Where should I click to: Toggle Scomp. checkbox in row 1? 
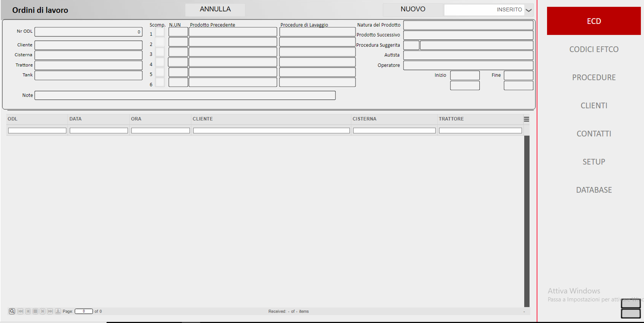pos(160,32)
